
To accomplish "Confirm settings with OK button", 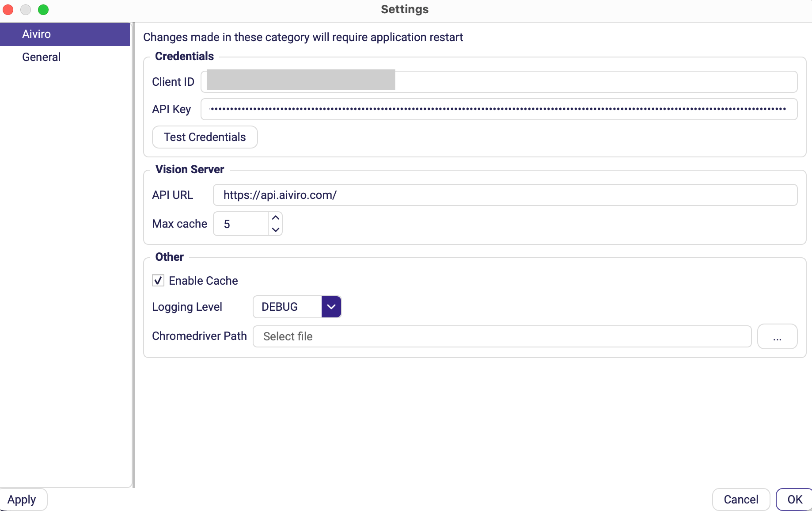I will (x=794, y=500).
